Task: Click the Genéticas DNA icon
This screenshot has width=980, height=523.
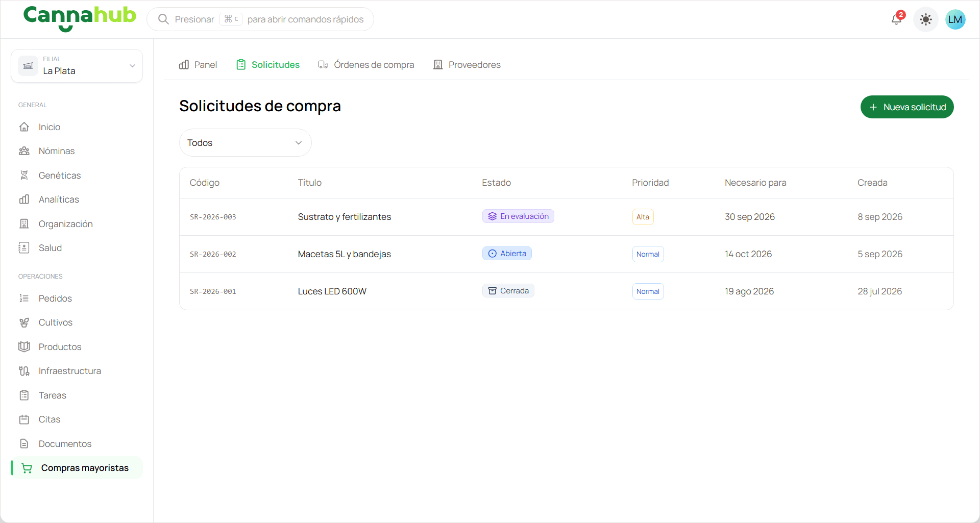Action: pos(24,176)
